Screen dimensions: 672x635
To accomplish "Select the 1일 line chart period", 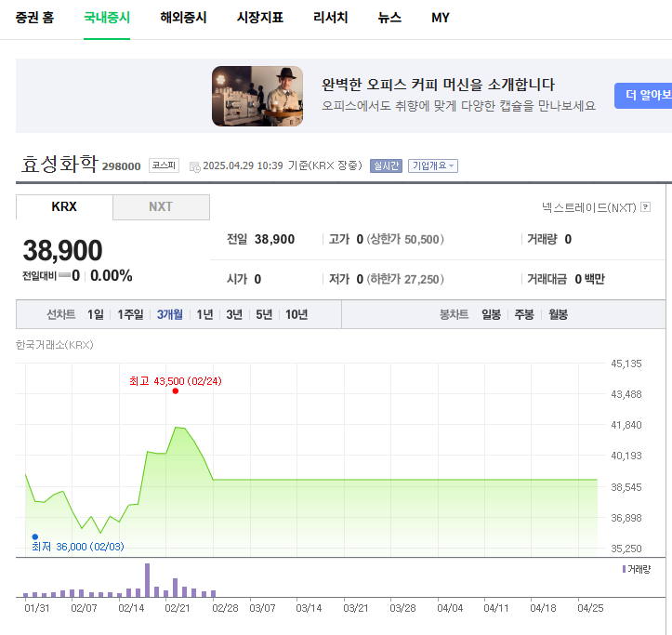I will (x=96, y=315).
